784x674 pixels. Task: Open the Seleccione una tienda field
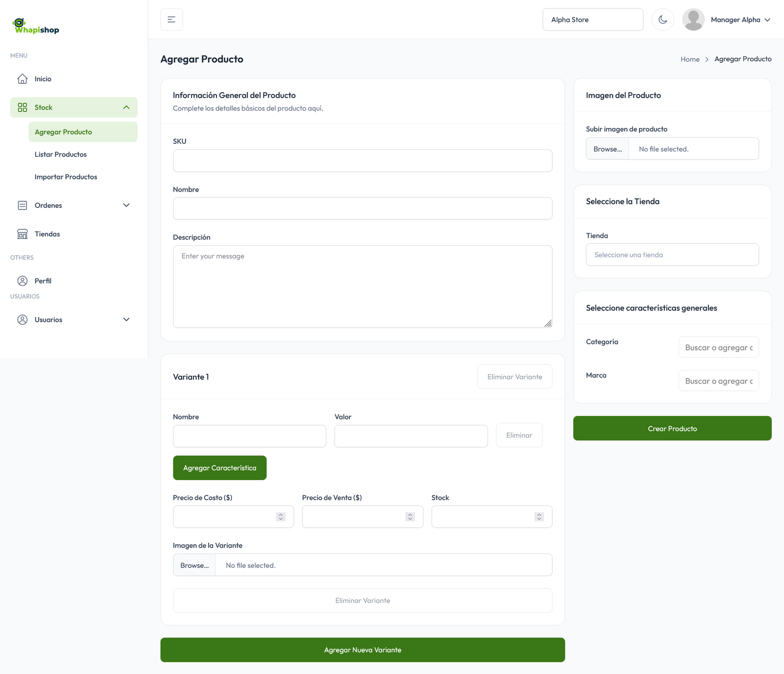pos(672,255)
